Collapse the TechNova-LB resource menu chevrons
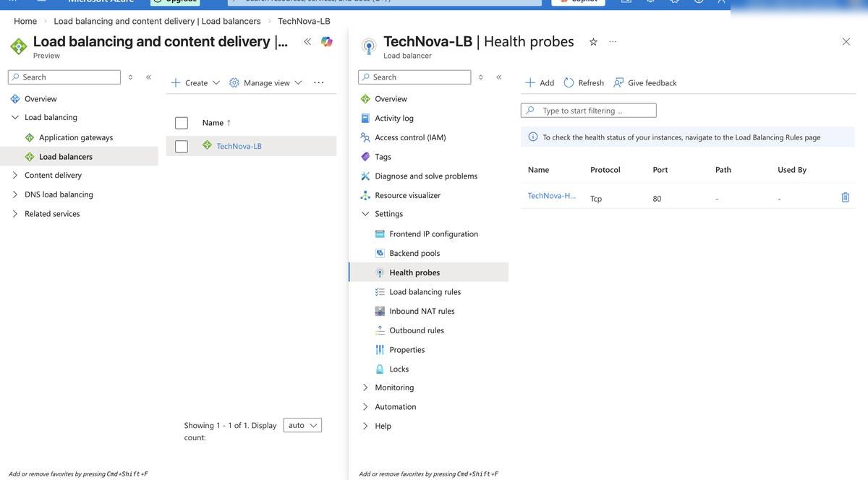Screen dimensions: 868x480 [498, 77]
